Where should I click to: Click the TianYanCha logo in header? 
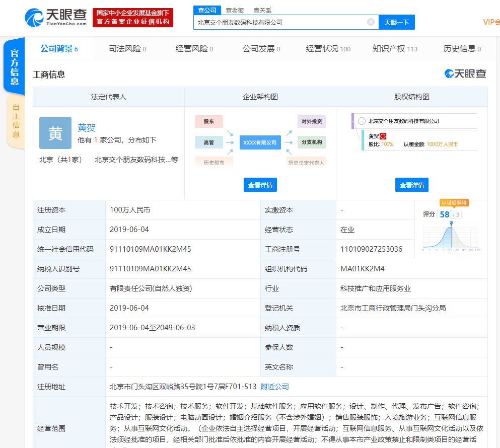coord(55,17)
